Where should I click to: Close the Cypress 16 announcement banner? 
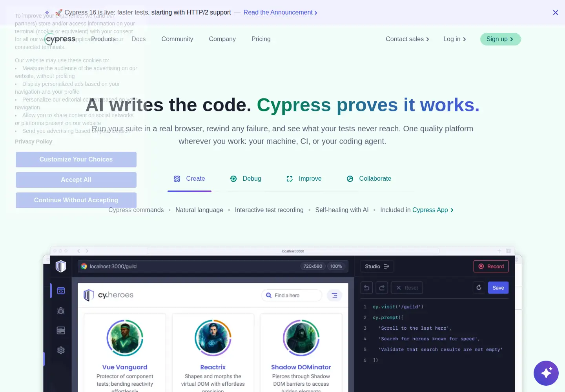555,13
